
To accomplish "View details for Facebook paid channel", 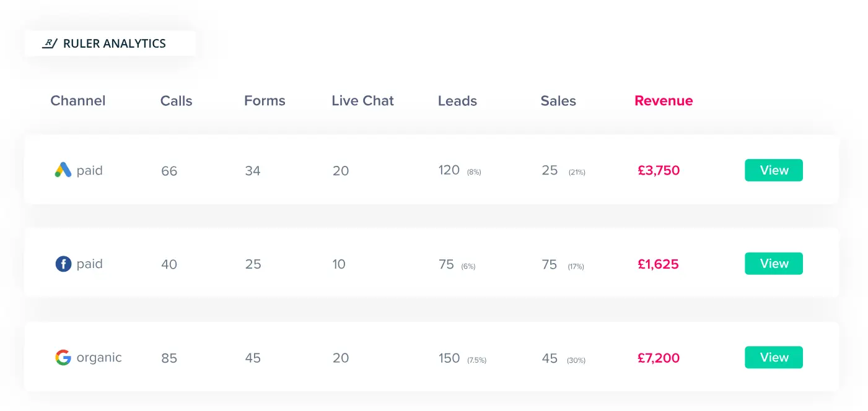I will (x=773, y=263).
